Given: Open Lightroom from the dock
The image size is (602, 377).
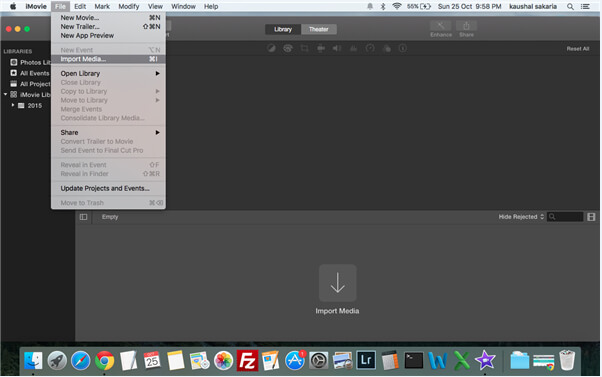Looking at the screenshot, I should pos(366,360).
